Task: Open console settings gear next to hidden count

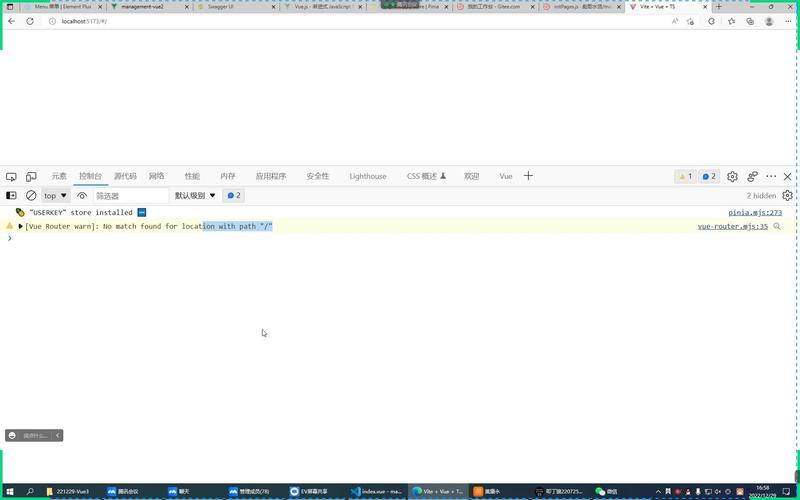Action: 787,195
